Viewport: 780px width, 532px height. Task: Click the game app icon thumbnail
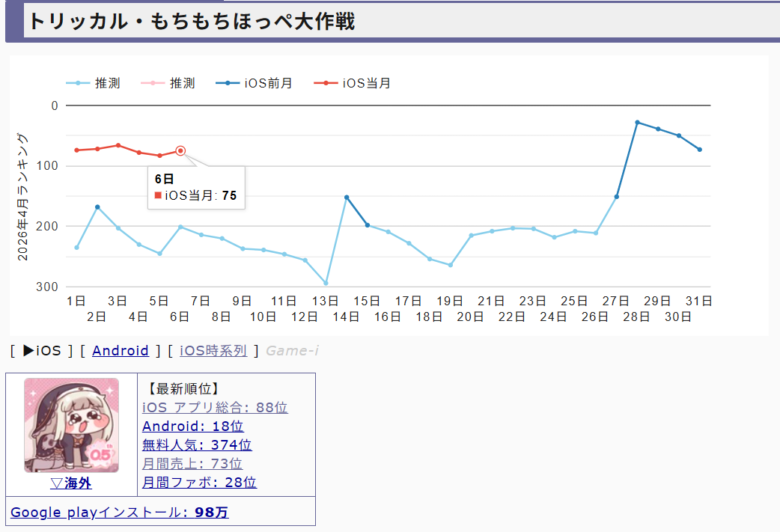pyautogui.click(x=71, y=425)
